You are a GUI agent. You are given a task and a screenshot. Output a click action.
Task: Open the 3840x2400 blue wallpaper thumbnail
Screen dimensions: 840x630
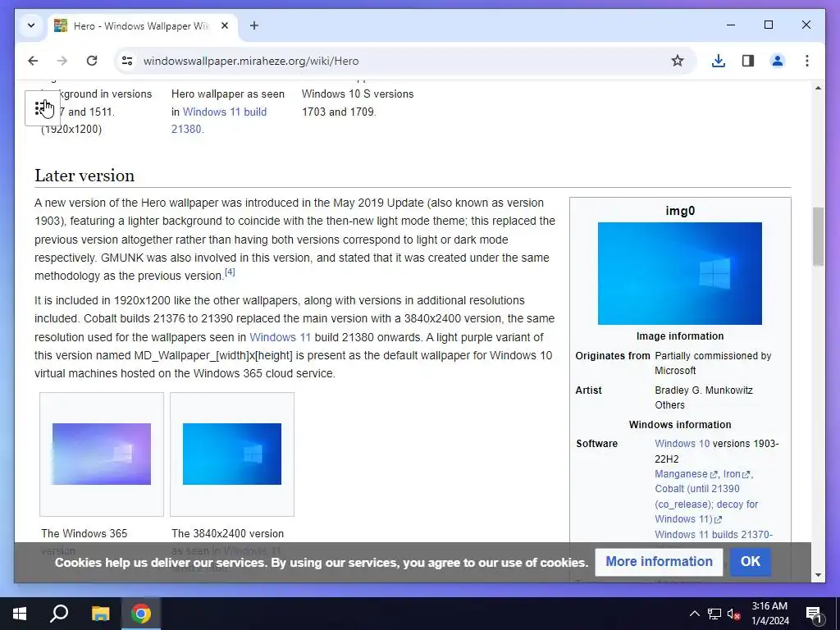tap(232, 454)
